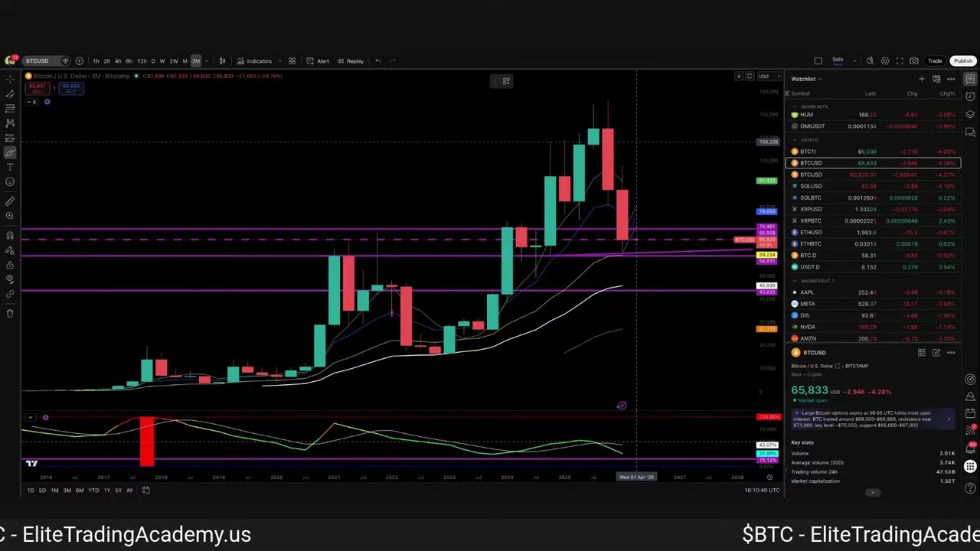Select the XRPUSD watchlist row
The width and height of the screenshot is (980, 551).
point(873,209)
